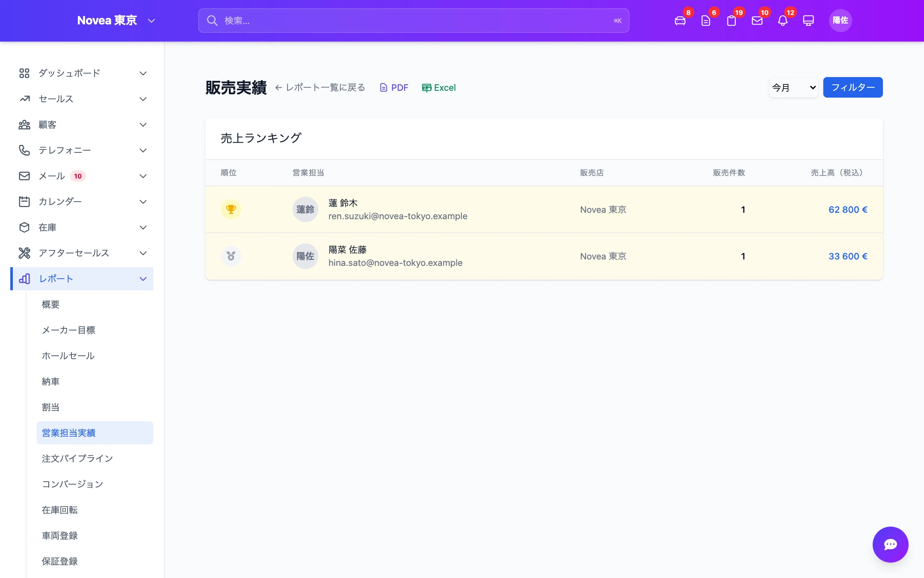Expand the 在庫 chevron
The image size is (924, 578).
coord(143,227)
